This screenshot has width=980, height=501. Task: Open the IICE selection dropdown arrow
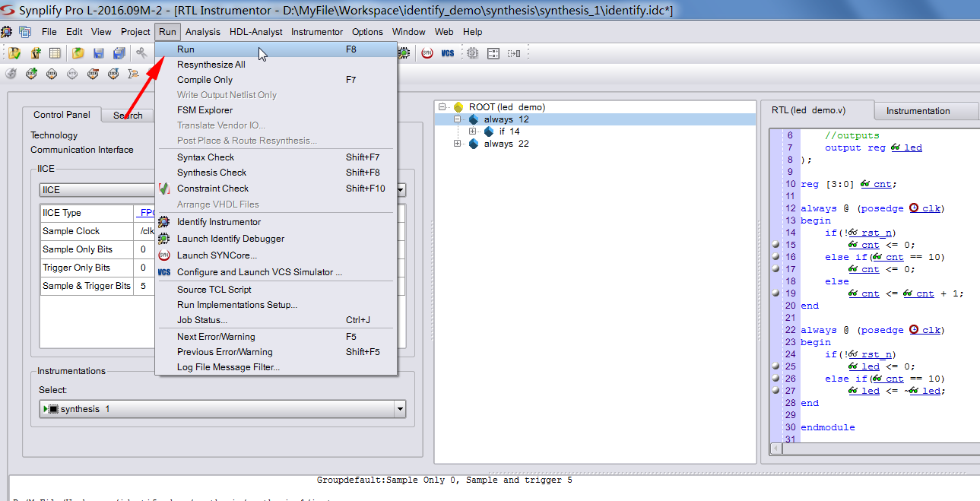click(400, 189)
